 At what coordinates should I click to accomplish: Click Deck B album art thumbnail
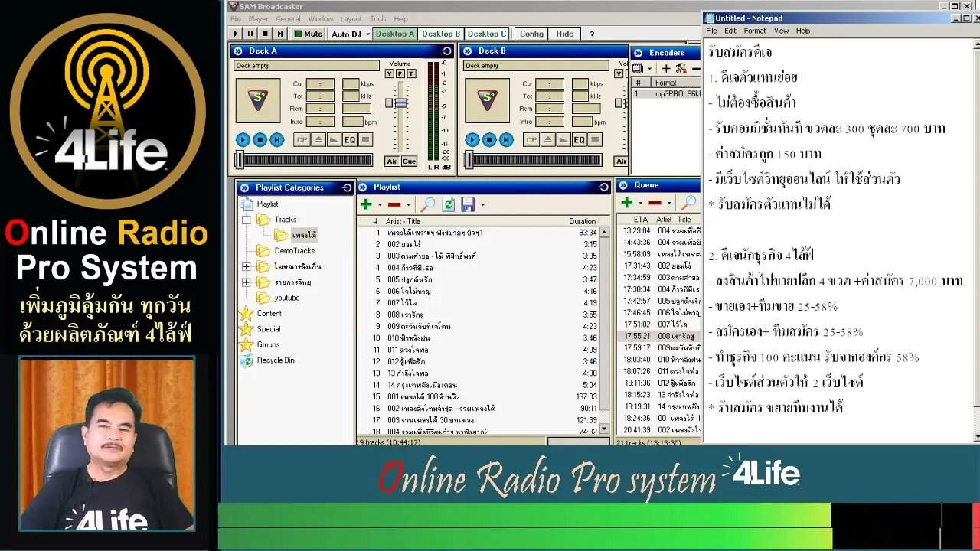(488, 100)
